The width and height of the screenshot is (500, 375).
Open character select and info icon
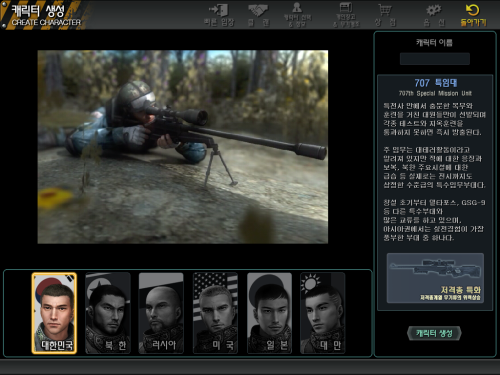tap(297, 7)
